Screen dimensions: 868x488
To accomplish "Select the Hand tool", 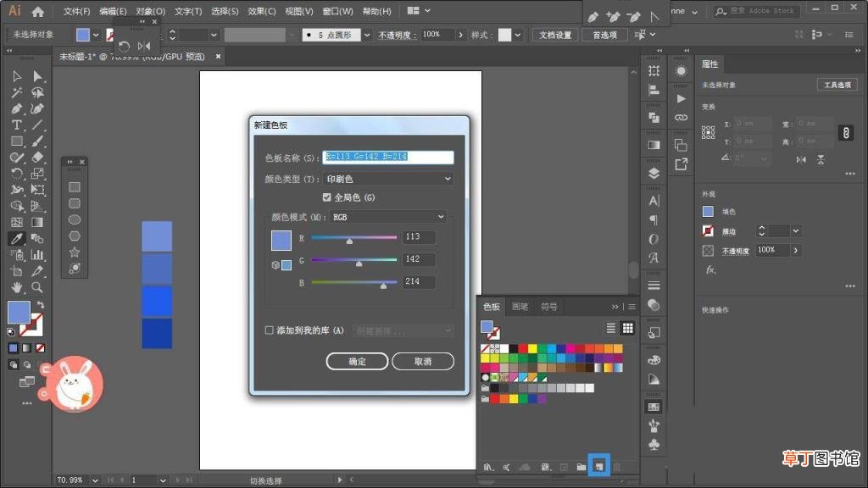I will pos(17,287).
